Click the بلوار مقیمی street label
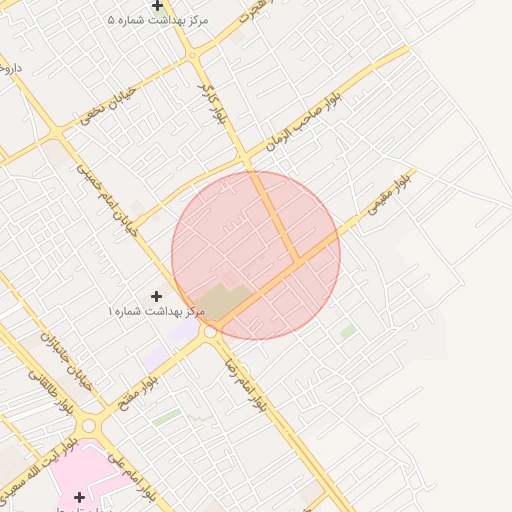The image size is (512, 512). (x=389, y=195)
